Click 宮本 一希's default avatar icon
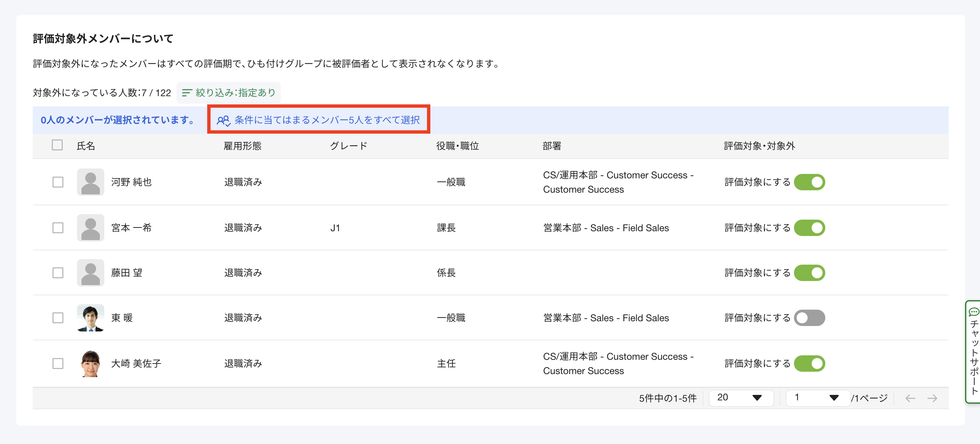Image resolution: width=980 pixels, height=444 pixels. tap(91, 228)
